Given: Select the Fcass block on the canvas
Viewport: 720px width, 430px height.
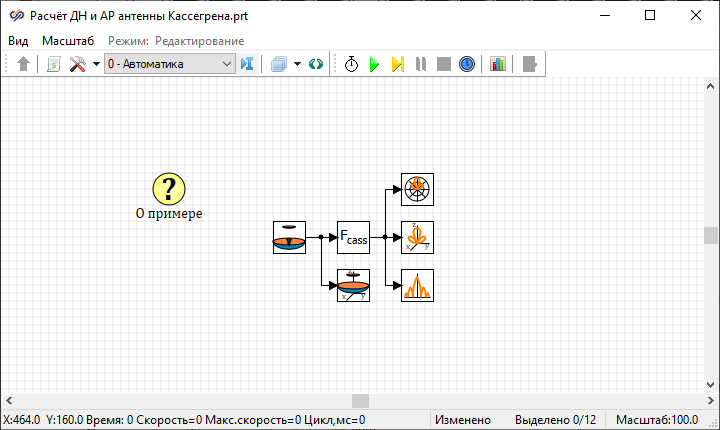Looking at the screenshot, I should [353, 237].
